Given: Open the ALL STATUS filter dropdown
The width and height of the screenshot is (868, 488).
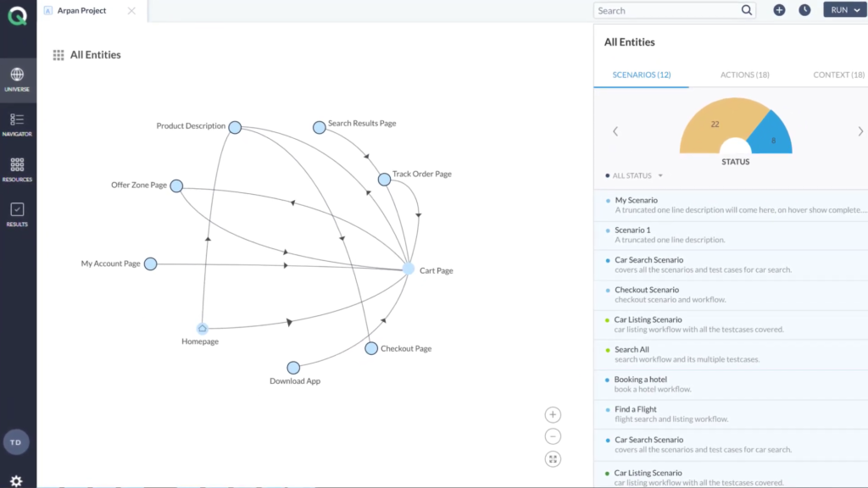Looking at the screenshot, I should 632,175.
